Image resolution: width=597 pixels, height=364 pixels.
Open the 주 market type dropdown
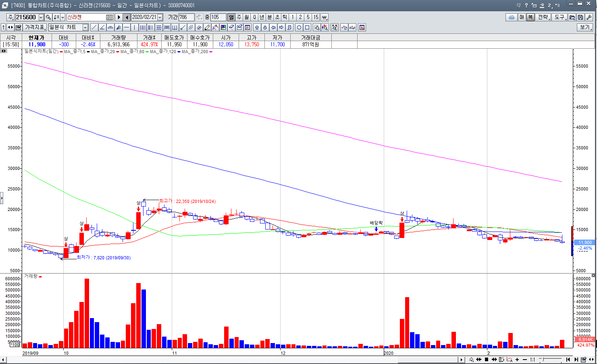[10, 17]
